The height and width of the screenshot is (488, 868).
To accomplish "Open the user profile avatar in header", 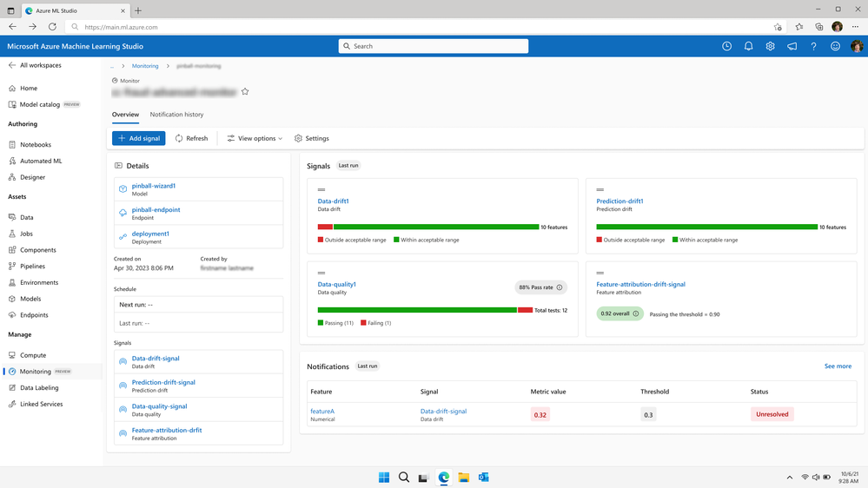I will point(857,47).
